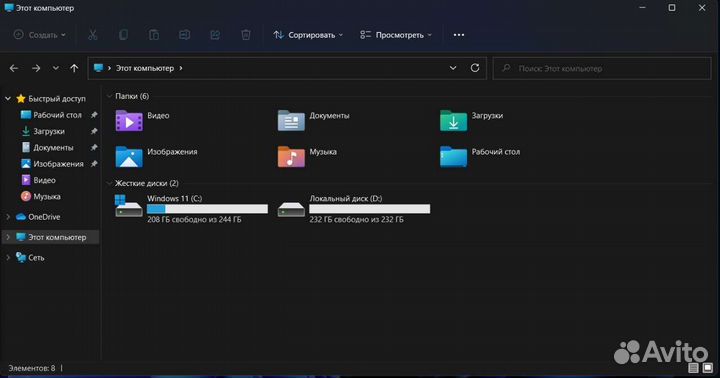Switch to large icons view in status bar

point(708,368)
